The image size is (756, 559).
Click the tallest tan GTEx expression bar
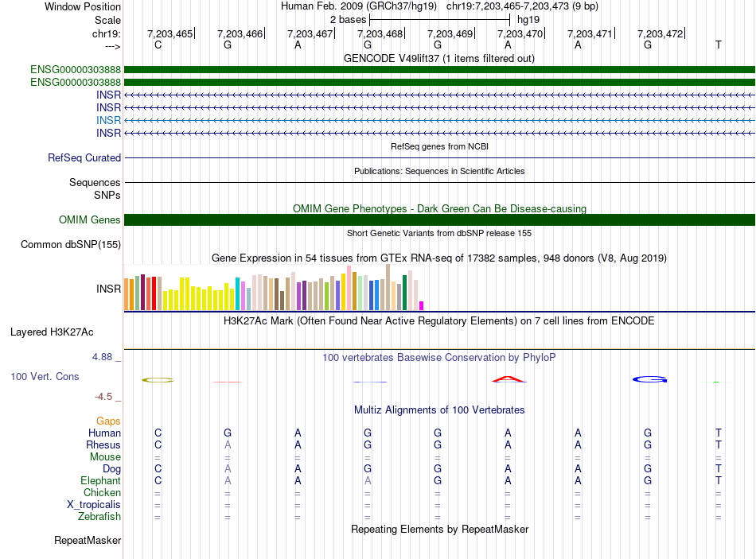(x=388, y=287)
